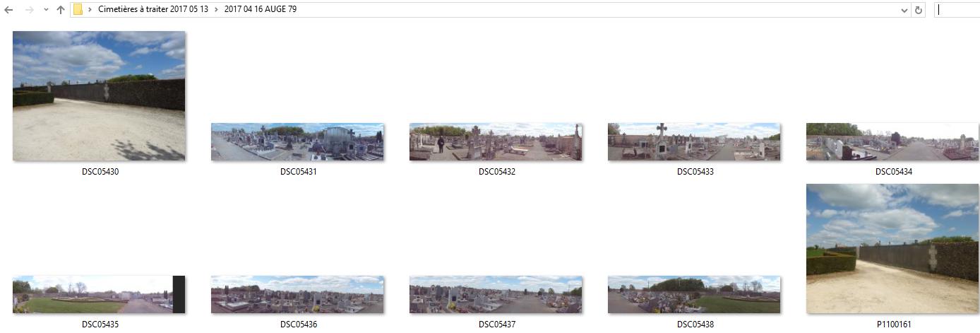Screen dimensions: 980x333
Task: Pick the DSC05433 cemetery cross panorama
Action: click(x=694, y=142)
